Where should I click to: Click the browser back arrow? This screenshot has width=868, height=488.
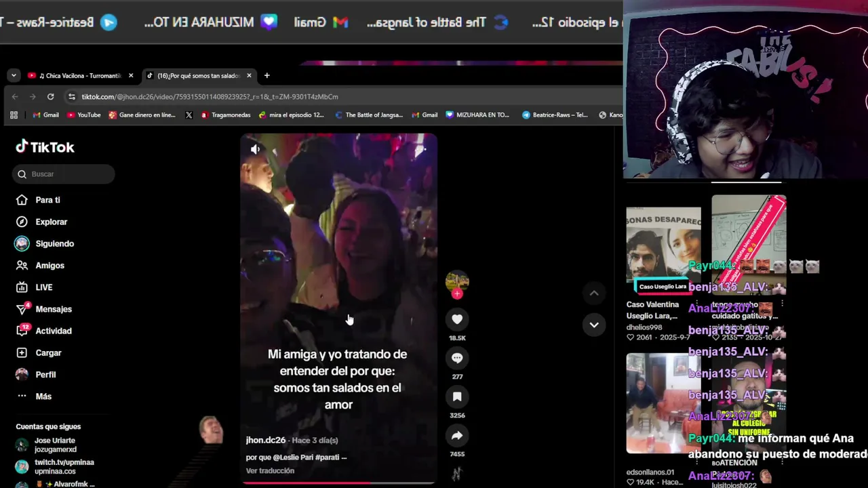[x=15, y=97]
